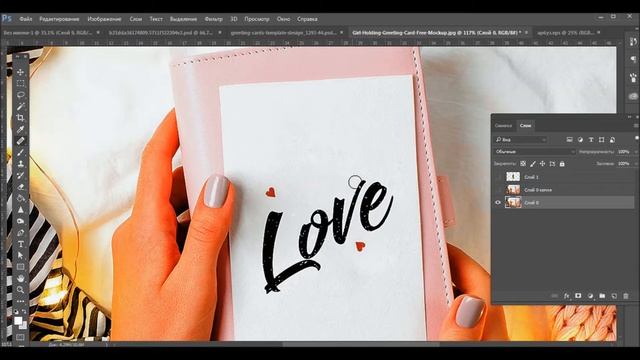Open the Просмотр menu
This screenshot has height=360, width=640.
pyautogui.click(x=257, y=19)
